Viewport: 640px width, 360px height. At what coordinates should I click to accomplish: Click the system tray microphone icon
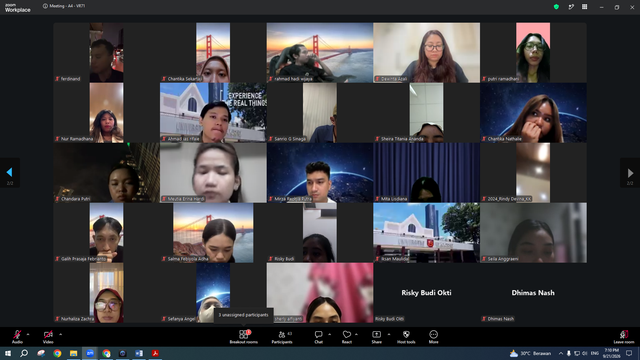pos(569,353)
